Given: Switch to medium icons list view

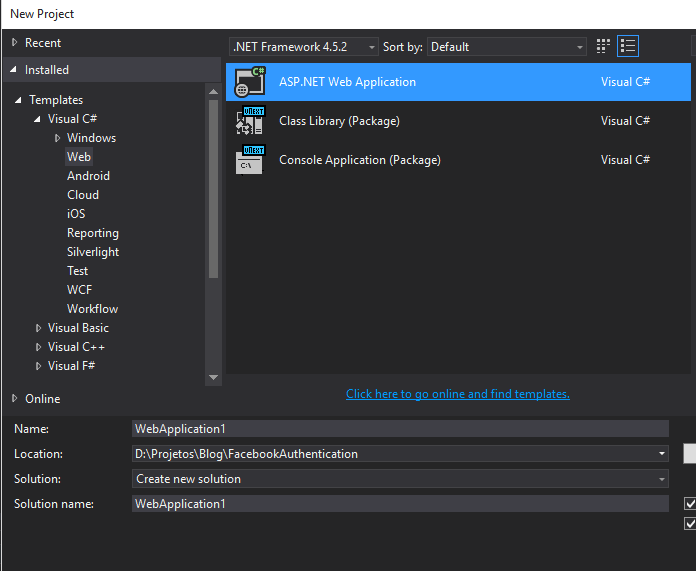Looking at the screenshot, I should click(628, 46).
